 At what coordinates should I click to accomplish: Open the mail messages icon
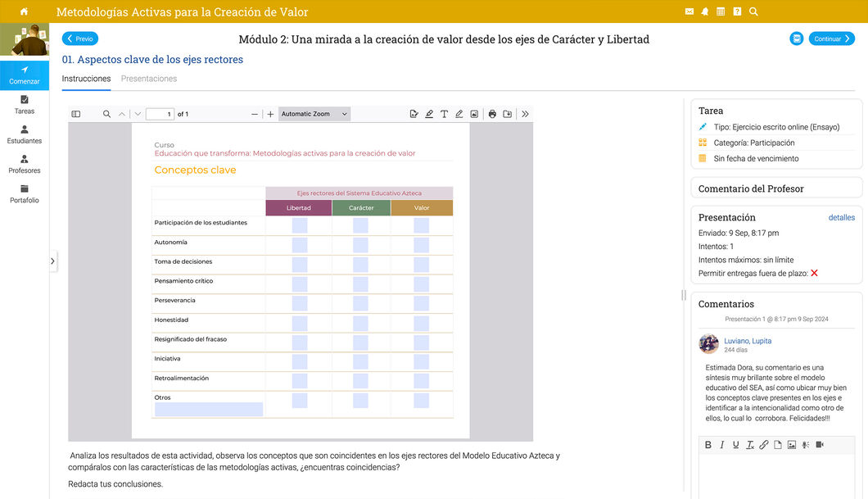(x=689, y=11)
